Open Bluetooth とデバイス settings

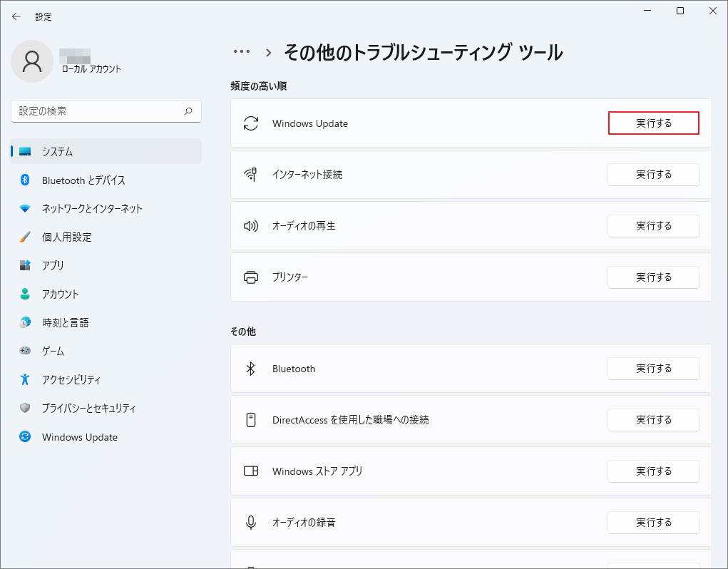click(x=83, y=180)
